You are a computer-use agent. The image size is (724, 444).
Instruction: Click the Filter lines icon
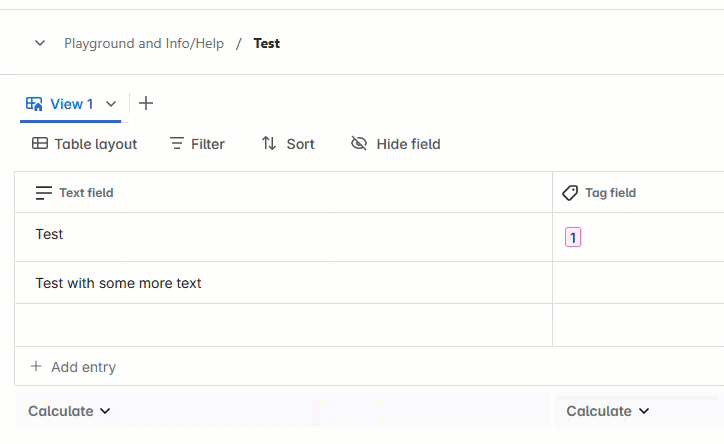pos(177,144)
